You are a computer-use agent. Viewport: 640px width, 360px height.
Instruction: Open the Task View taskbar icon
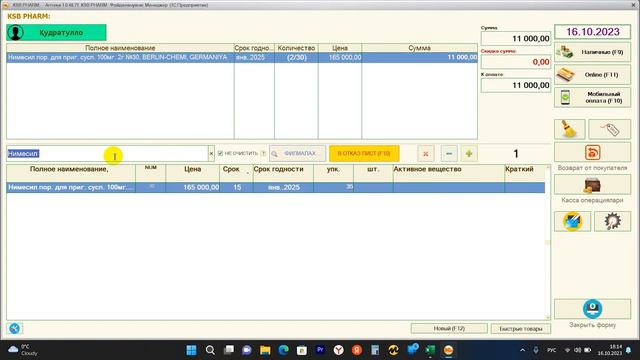[229, 350]
